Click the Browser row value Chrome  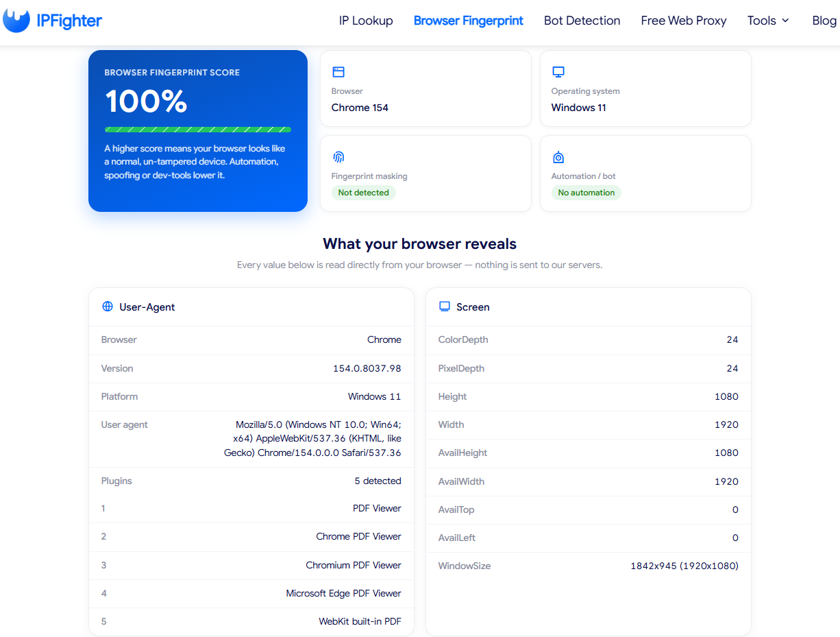[x=384, y=339]
